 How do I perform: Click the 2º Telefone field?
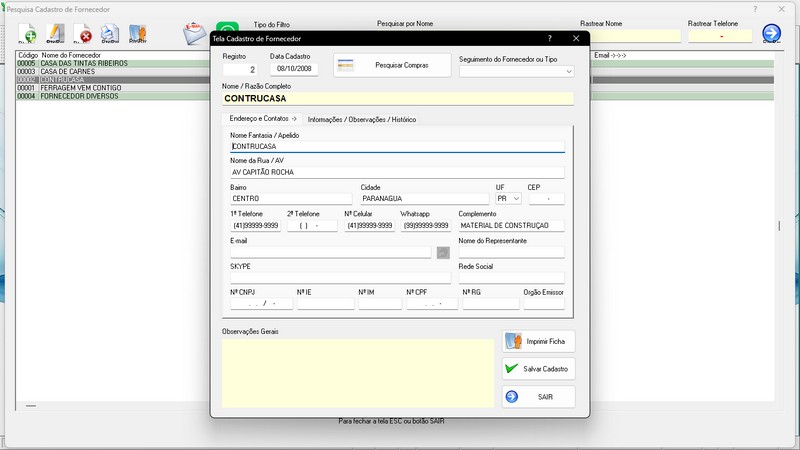coord(312,226)
